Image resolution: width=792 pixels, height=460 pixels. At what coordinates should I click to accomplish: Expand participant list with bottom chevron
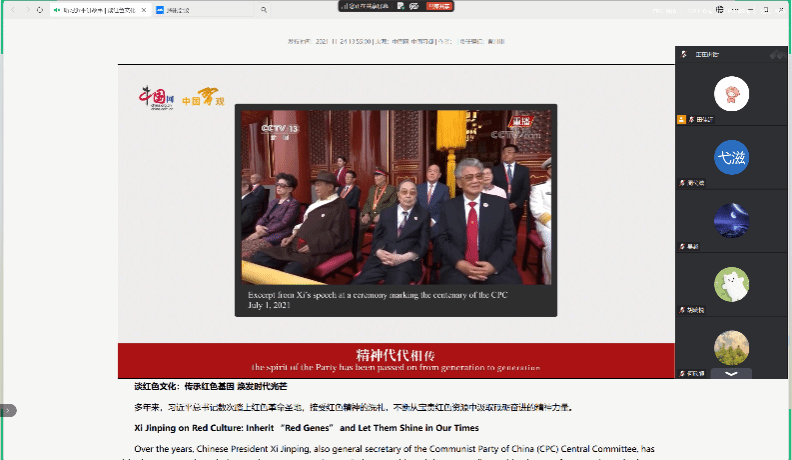click(732, 373)
